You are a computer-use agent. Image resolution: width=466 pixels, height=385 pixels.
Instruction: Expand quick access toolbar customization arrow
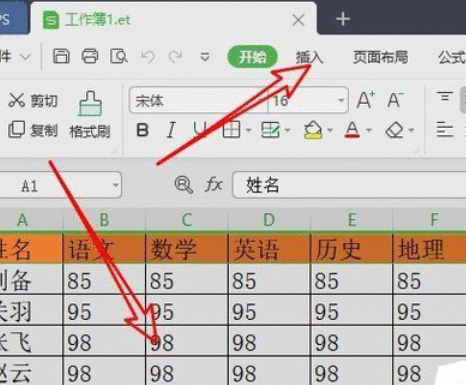coord(205,57)
